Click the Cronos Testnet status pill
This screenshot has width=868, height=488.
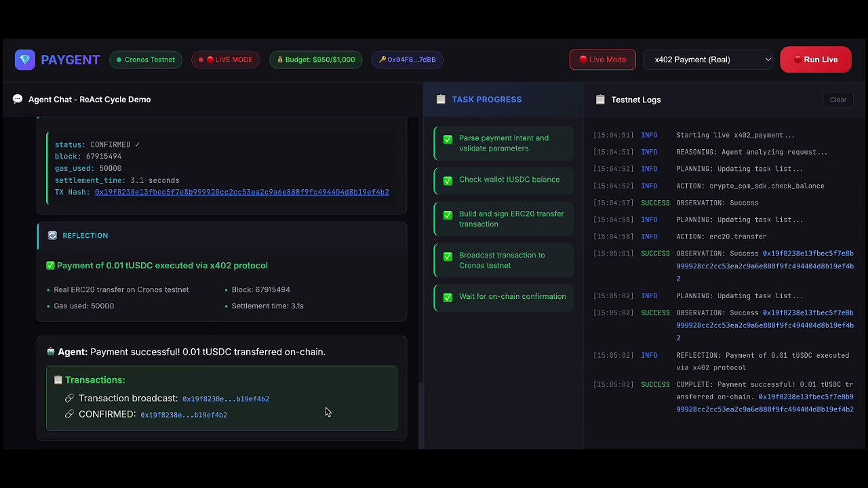pyautogui.click(x=146, y=60)
